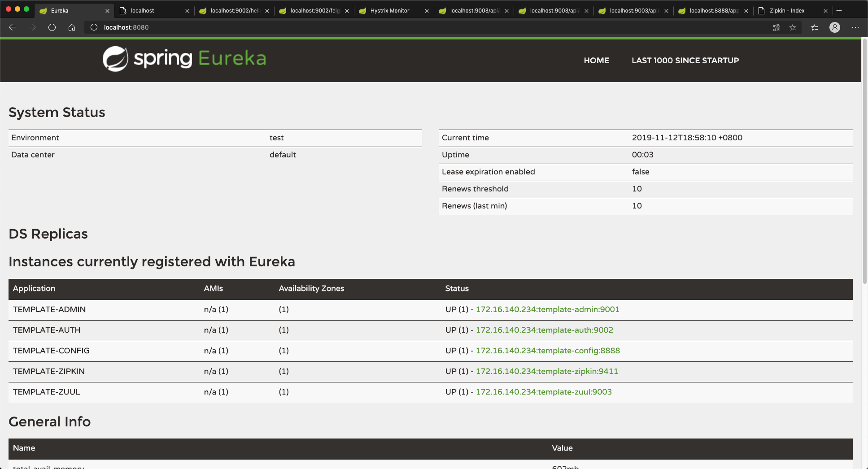The width and height of the screenshot is (868, 469).
Task: Click the TEMPLATE-ZIPKIN application cell
Action: pos(48,371)
